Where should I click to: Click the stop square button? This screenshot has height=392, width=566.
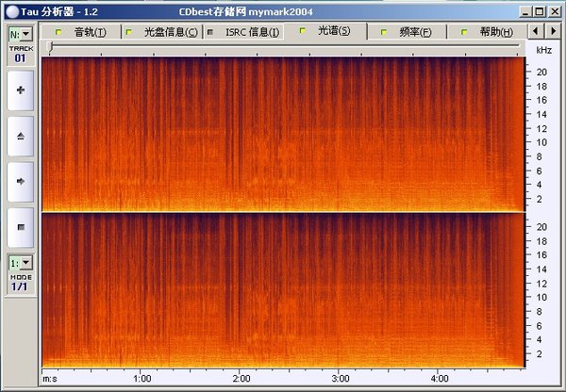point(21,227)
